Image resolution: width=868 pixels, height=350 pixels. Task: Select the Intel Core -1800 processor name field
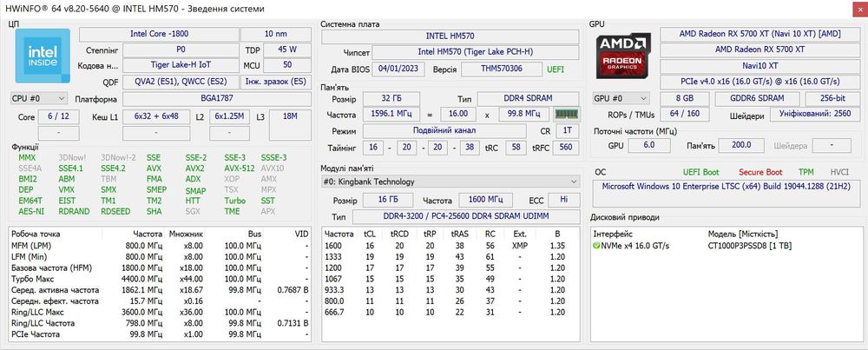tap(159, 34)
